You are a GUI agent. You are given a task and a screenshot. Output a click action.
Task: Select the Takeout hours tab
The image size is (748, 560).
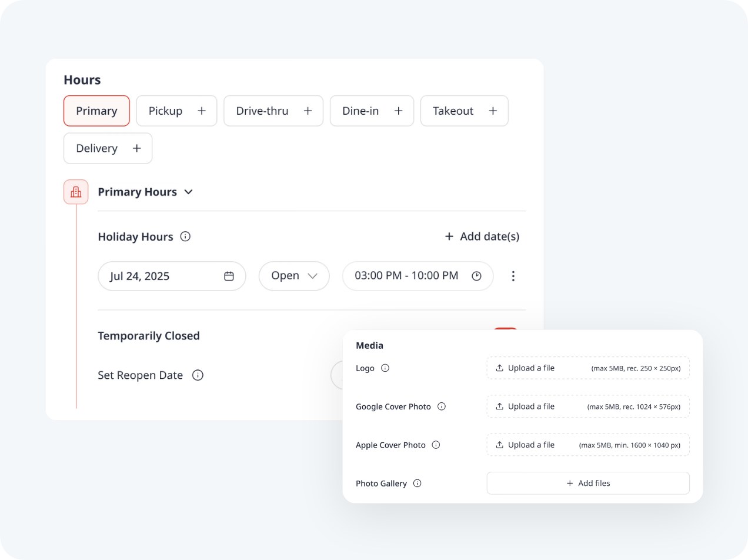pyautogui.click(x=465, y=111)
